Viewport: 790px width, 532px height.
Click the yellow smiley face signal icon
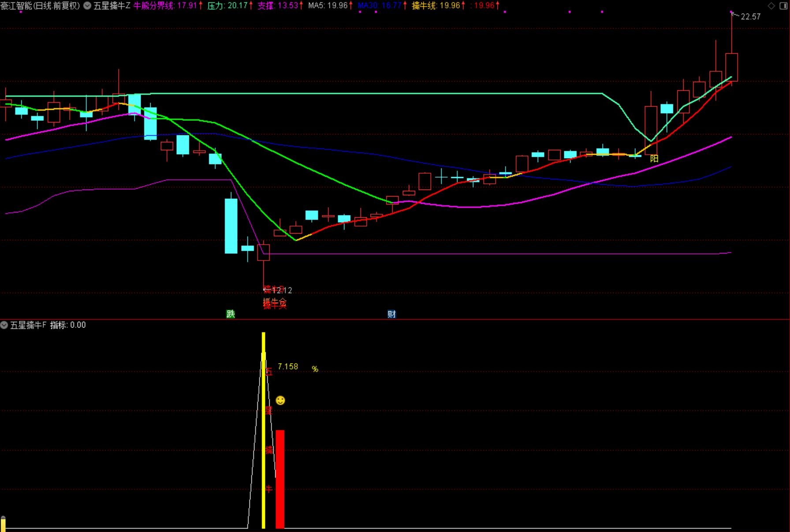[x=280, y=400]
